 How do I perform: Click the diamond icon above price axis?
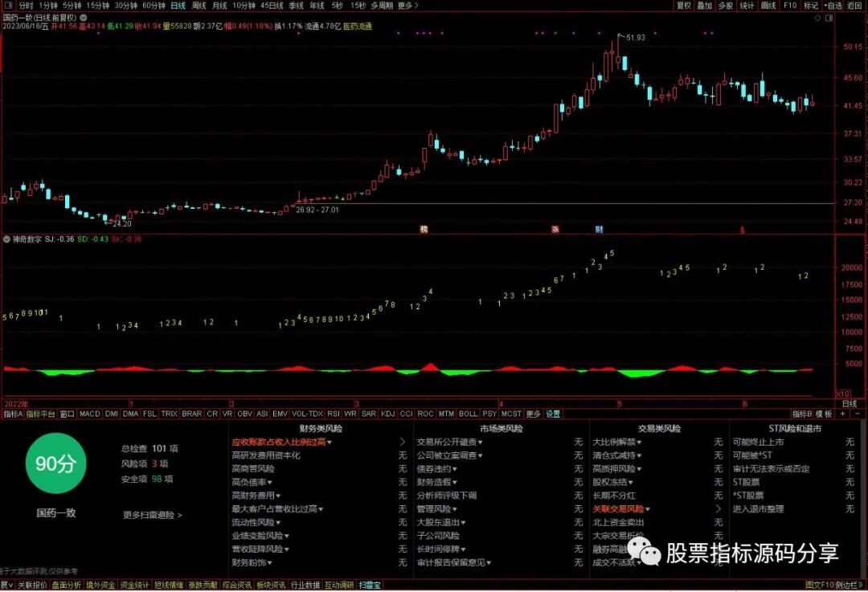[x=817, y=18]
